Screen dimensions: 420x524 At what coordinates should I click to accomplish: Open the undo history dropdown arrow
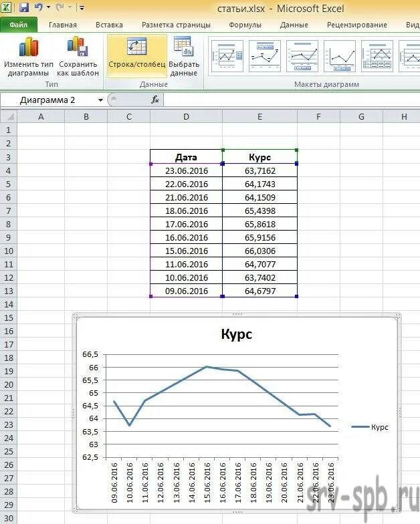pyautogui.click(x=49, y=7)
